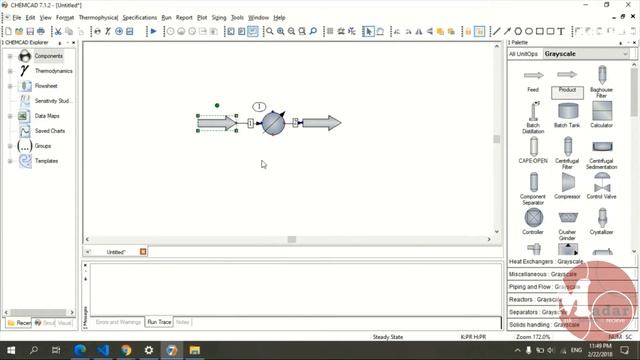Pick the Calculator unit in palette

point(602,115)
